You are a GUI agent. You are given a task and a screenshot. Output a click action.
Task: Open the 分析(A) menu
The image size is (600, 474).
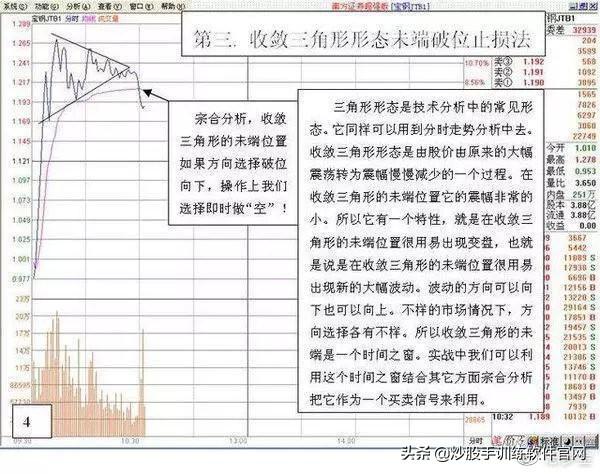pyautogui.click(x=78, y=6)
